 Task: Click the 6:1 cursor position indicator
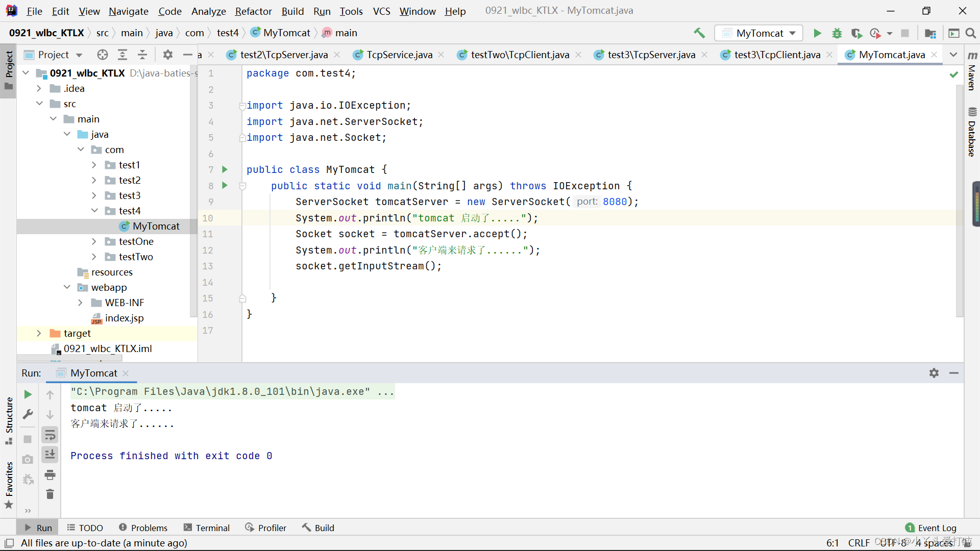tap(832, 543)
